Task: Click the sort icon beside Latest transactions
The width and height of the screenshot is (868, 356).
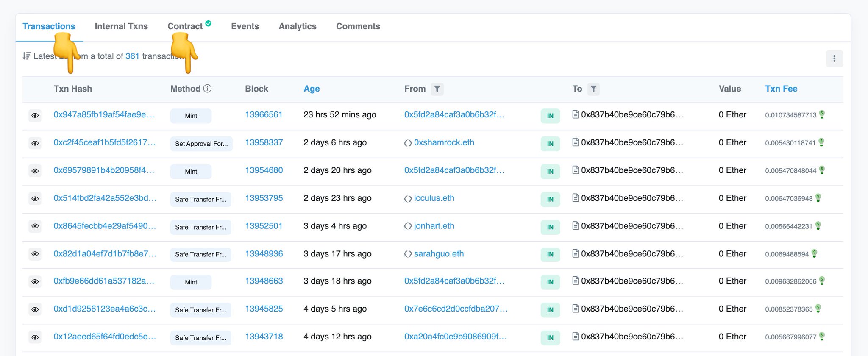Action: 27,56
